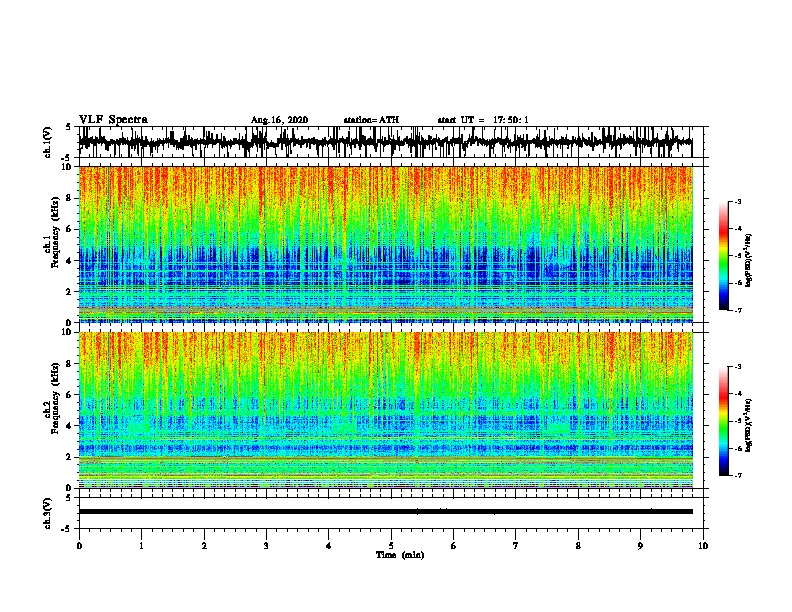Click the time axis tick label '10'
Viewport: 792px width, 612px height.
(x=703, y=546)
